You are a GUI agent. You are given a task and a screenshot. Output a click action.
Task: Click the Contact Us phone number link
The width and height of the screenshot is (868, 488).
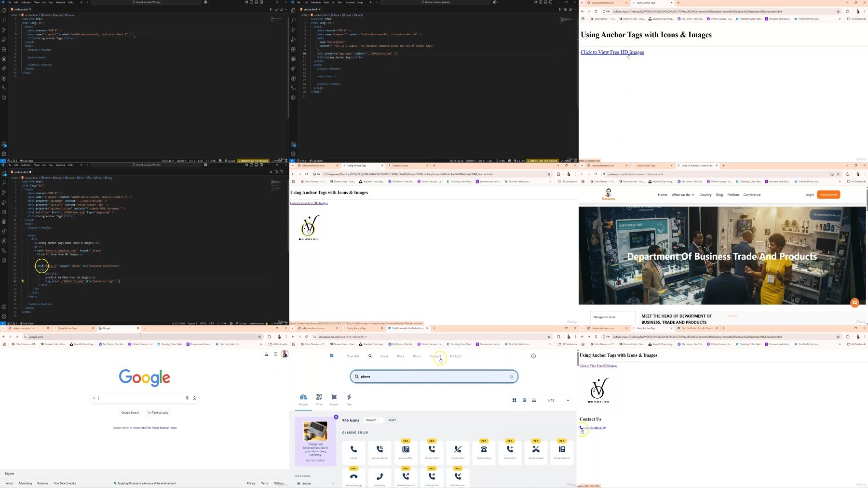595,428
